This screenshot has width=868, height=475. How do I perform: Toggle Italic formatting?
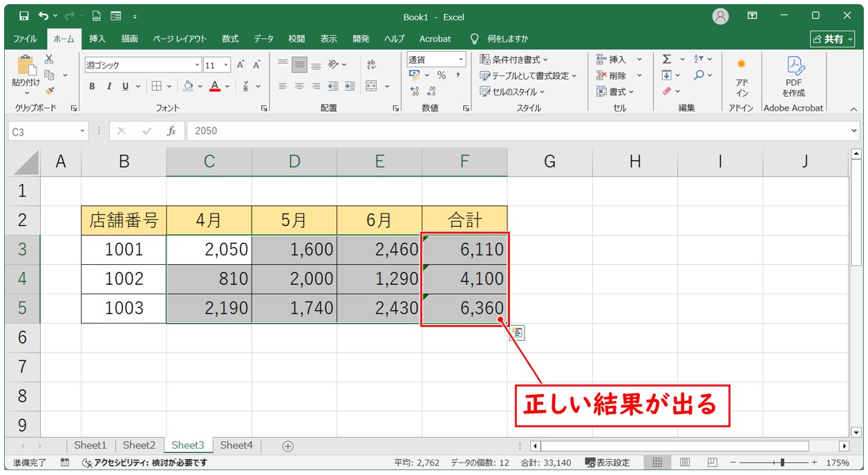(108, 86)
